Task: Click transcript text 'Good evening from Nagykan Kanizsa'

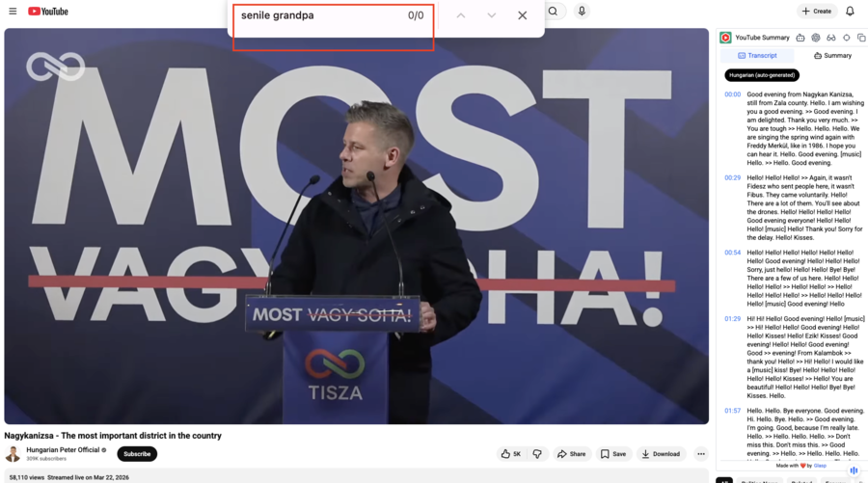Action: point(800,94)
